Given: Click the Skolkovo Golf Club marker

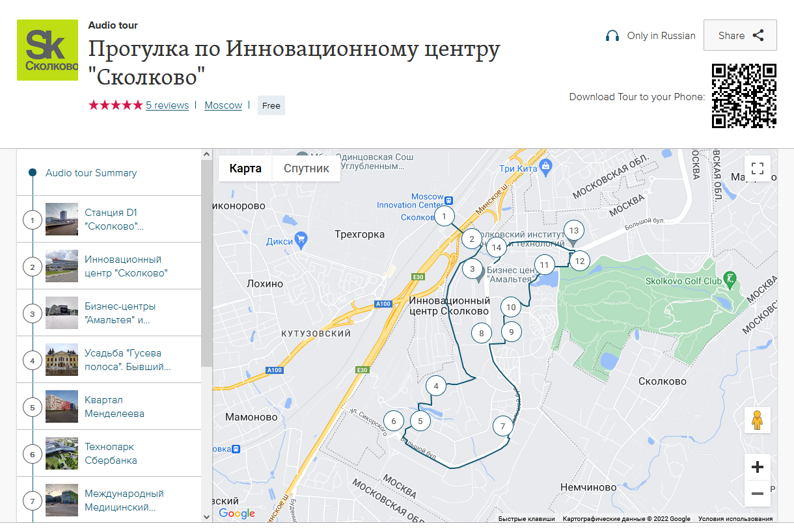Looking at the screenshot, I should 730,279.
